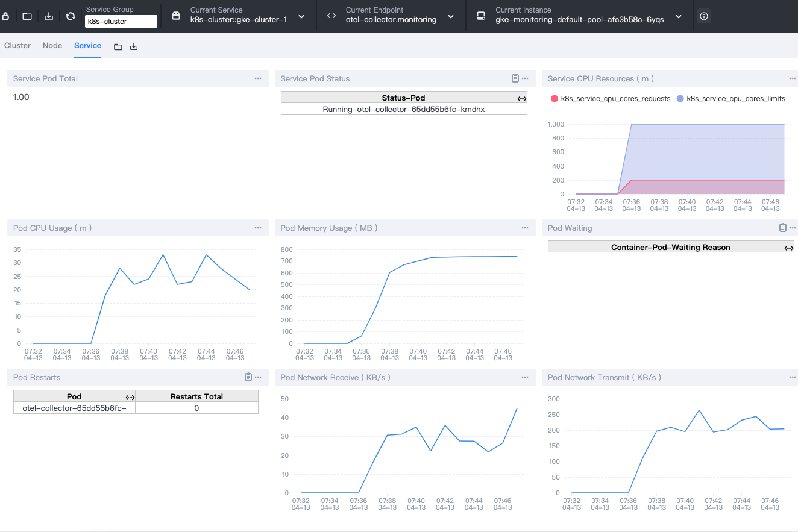The image size is (798, 532).
Task: Click the column width icon in Container-Pod-Waiting Reason header
Action: (789, 248)
